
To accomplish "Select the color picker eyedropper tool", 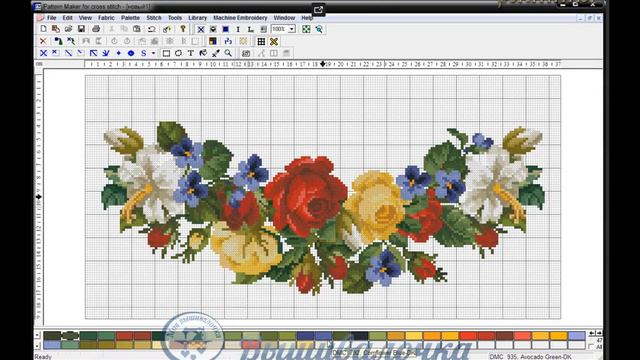I will 216,53.
